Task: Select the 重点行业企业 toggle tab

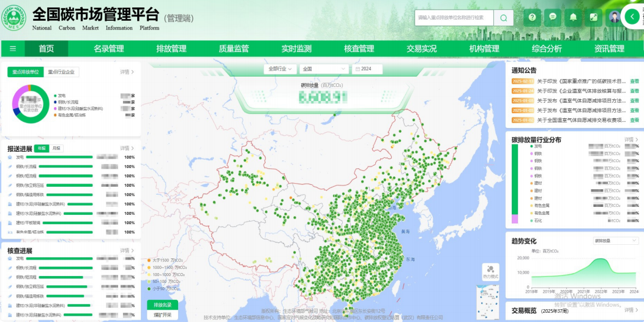Action: (x=61, y=72)
